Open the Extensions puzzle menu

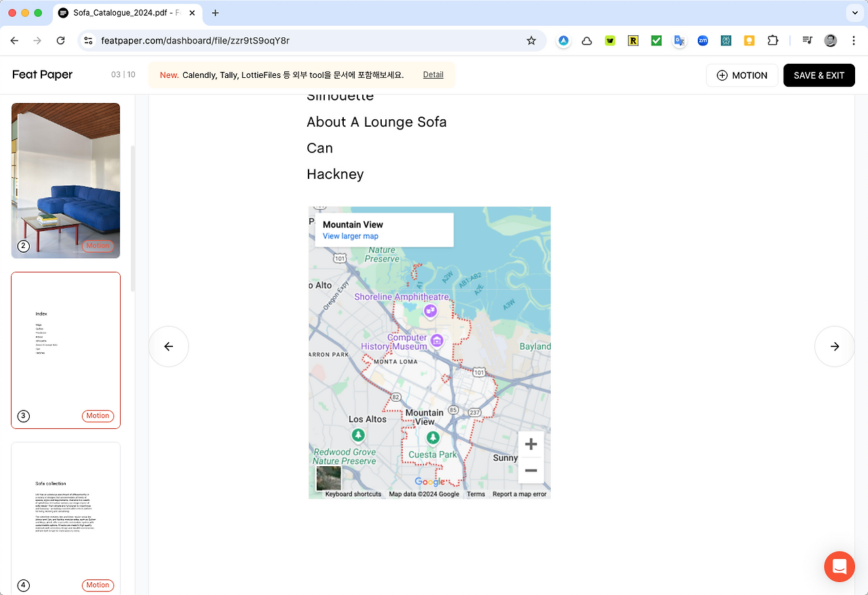(x=772, y=41)
